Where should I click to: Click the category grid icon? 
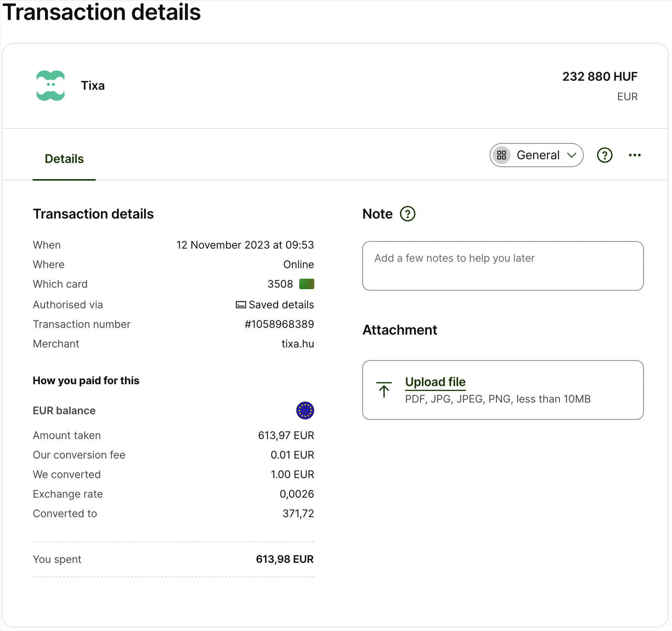pos(502,155)
